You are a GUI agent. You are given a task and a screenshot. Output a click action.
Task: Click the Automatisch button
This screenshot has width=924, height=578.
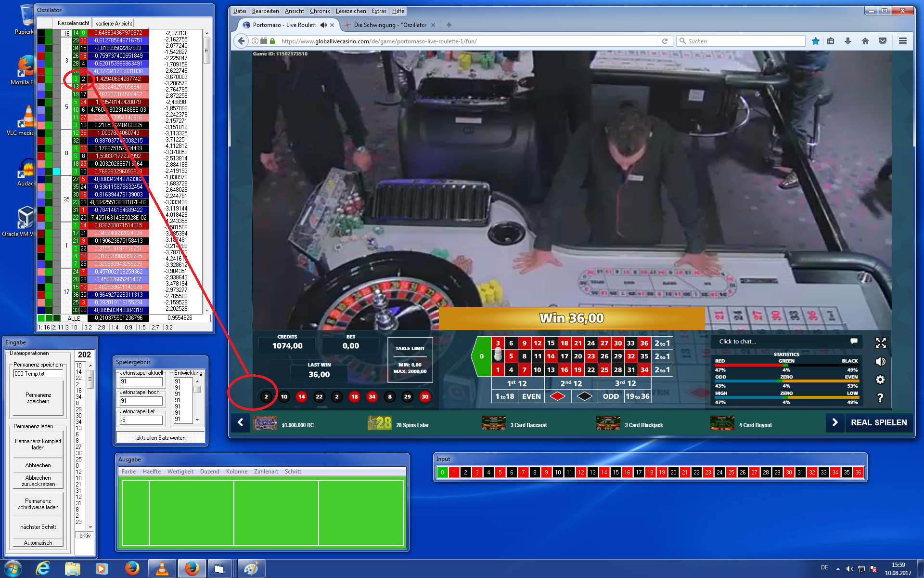point(38,543)
